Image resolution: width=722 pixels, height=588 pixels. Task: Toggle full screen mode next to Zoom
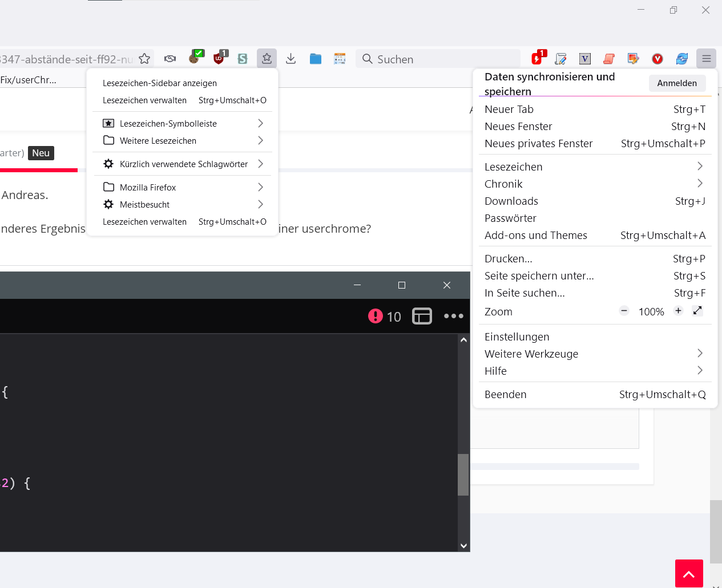pyautogui.click(x=697, y=311)
